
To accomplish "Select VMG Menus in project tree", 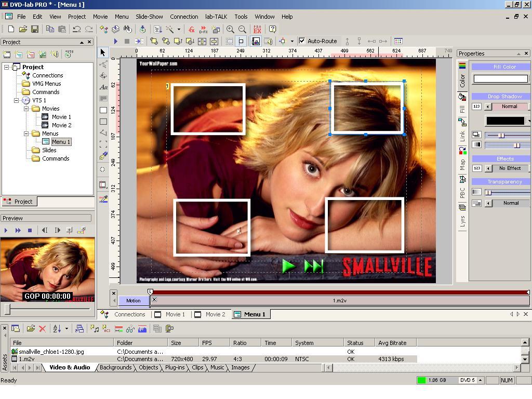I will coord(46,84).
